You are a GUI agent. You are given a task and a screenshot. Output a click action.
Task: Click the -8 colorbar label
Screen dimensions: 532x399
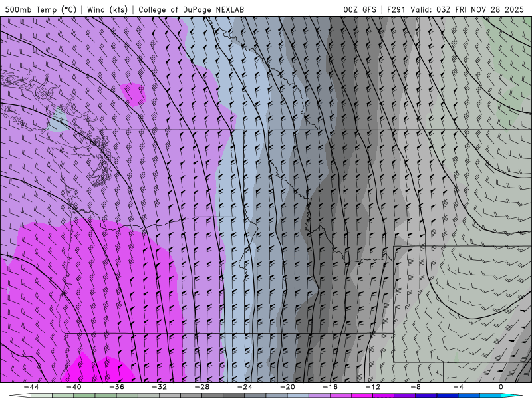click(x=416, y=387)
